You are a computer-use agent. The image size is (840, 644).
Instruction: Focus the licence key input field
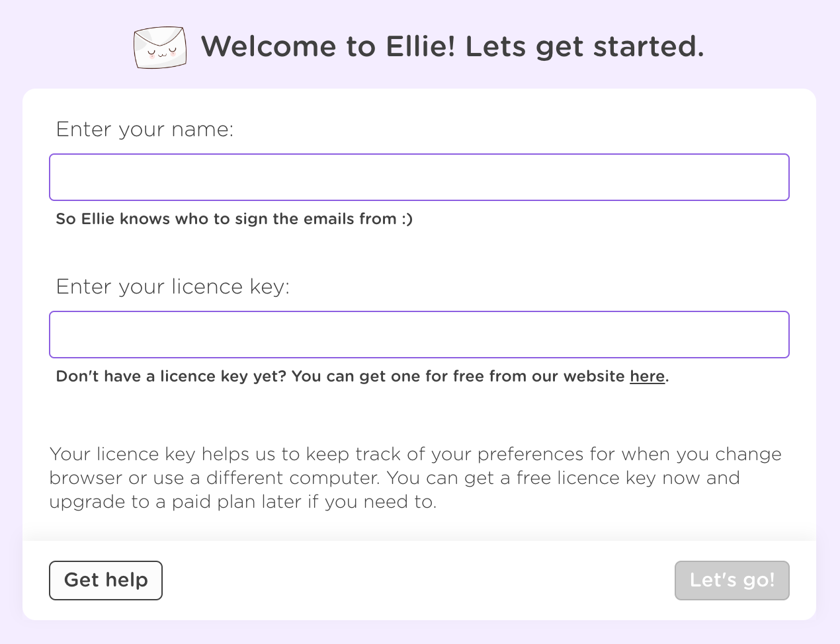419,335
